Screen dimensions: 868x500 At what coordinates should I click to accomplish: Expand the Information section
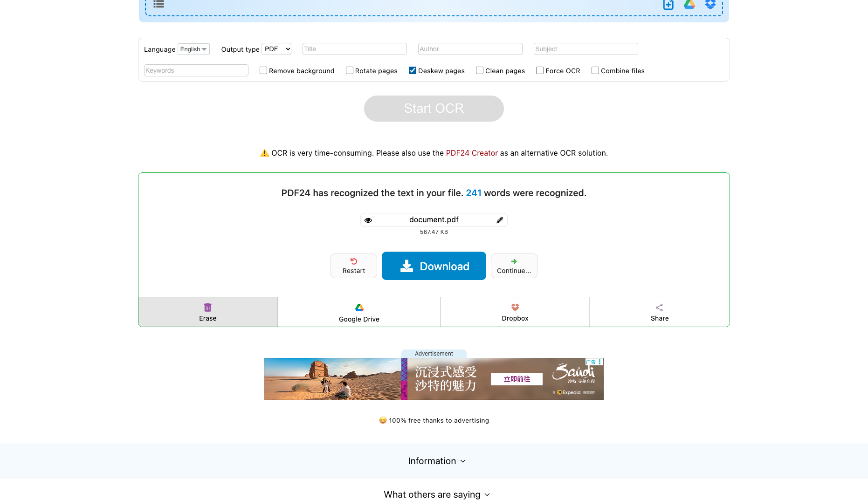click(x=437, y=461)
